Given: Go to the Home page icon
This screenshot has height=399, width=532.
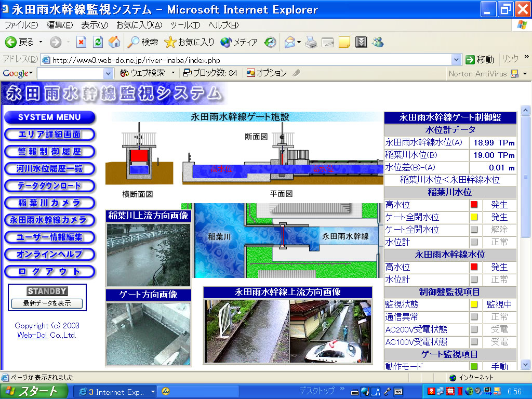Looking at the screenshot, I should tap(114, 42).
